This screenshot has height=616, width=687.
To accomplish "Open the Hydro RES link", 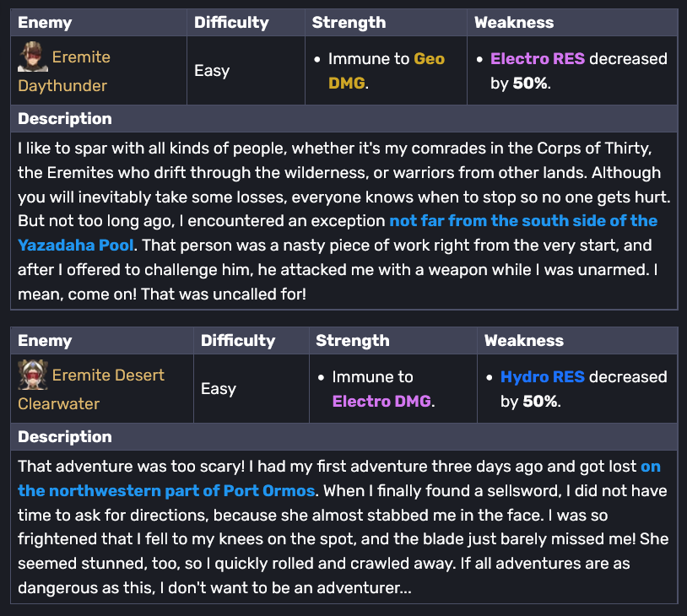I will [542, 376].
